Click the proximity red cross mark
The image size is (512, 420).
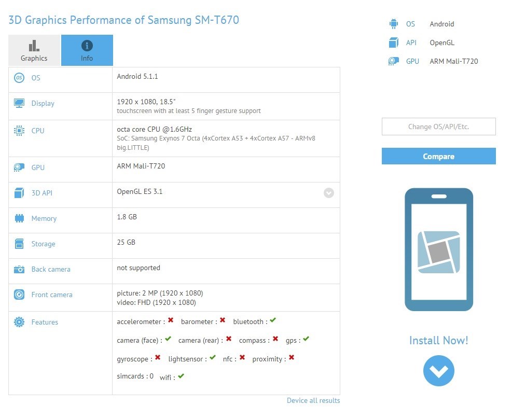[292, 357]
